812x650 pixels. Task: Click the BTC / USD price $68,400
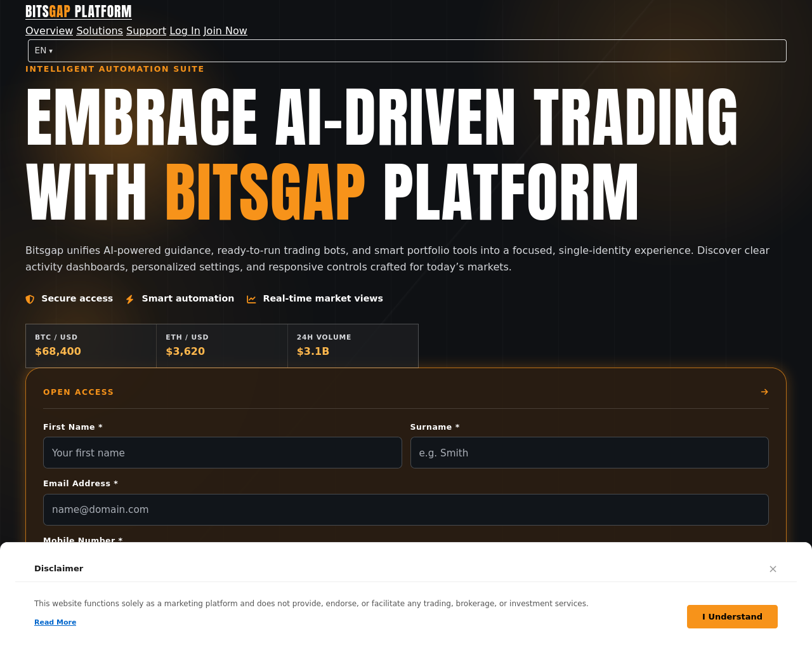click(x=58, y=351)
